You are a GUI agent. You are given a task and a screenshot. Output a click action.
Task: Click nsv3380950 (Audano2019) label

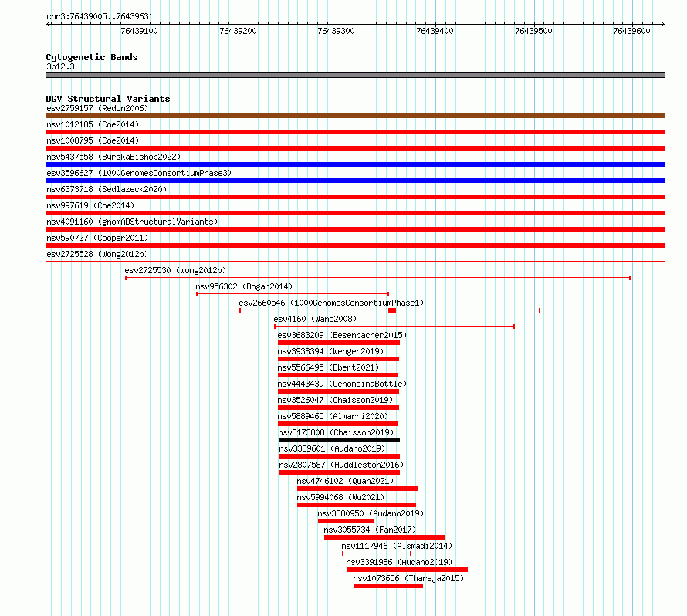coord(371,513)
